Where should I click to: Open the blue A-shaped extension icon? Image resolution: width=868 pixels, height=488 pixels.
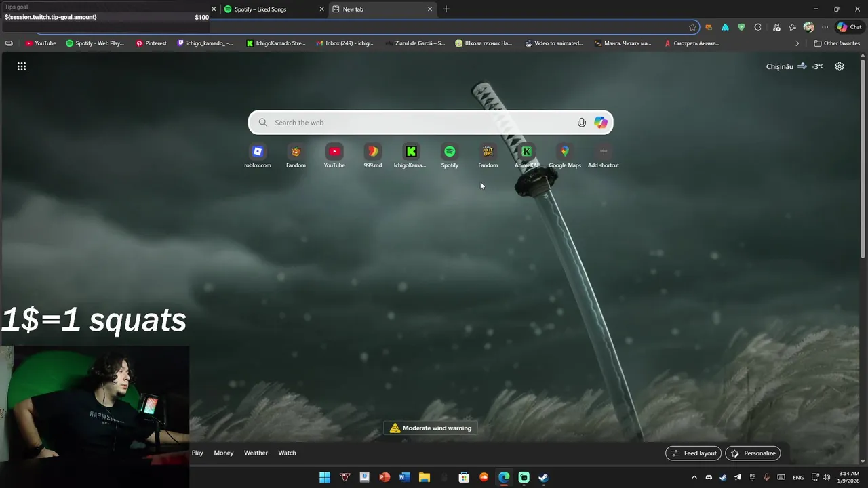[725, 27]
